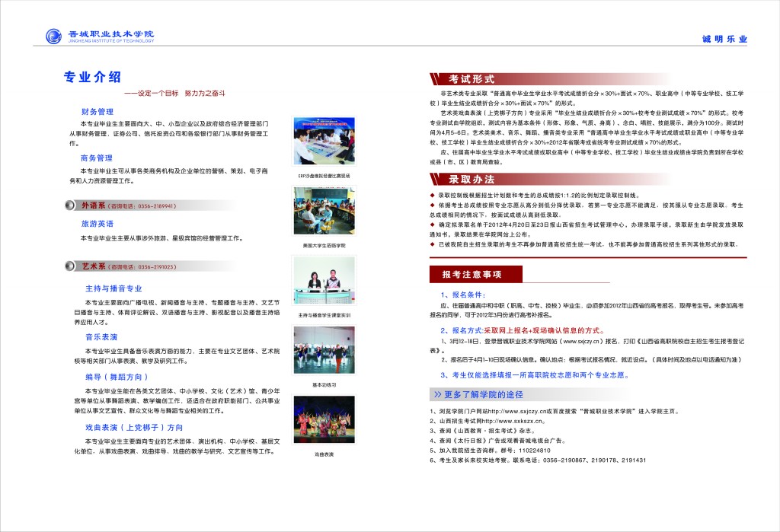
Task: Click the round bullet beside 艺术系
Action: pos(69,266)
